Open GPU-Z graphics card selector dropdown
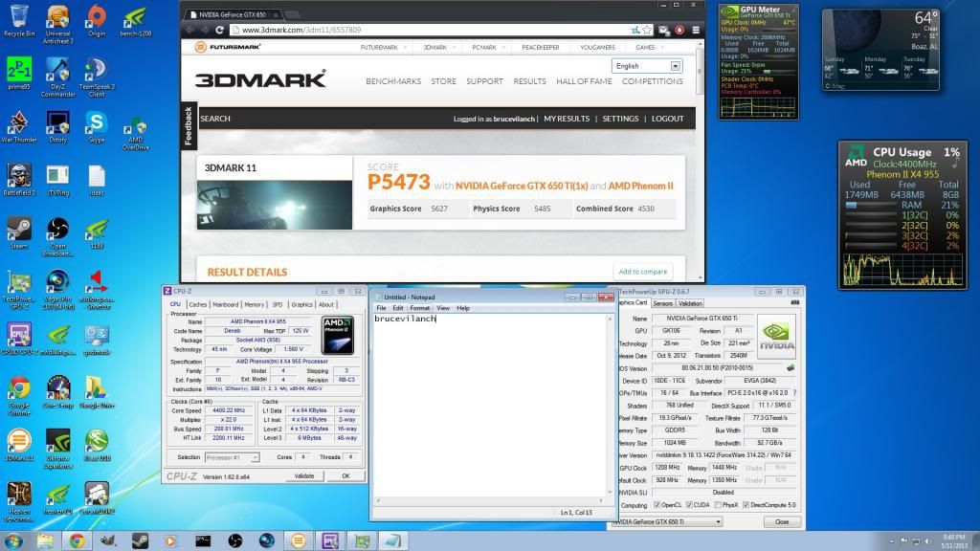The height and width of the screenshot is (551, 980). point(668,521)
